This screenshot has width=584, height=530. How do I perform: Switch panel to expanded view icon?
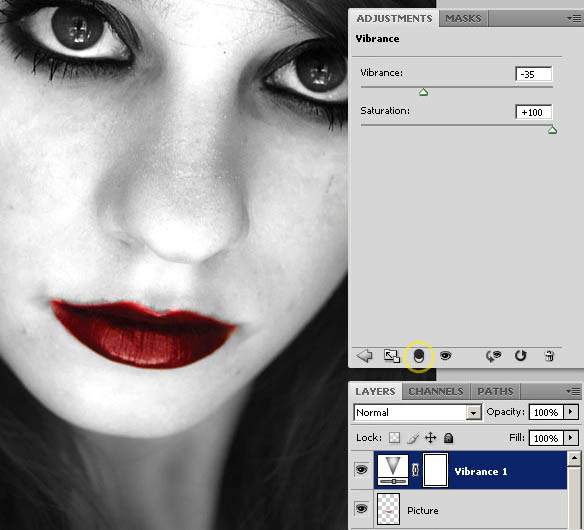tap(391, 356)
